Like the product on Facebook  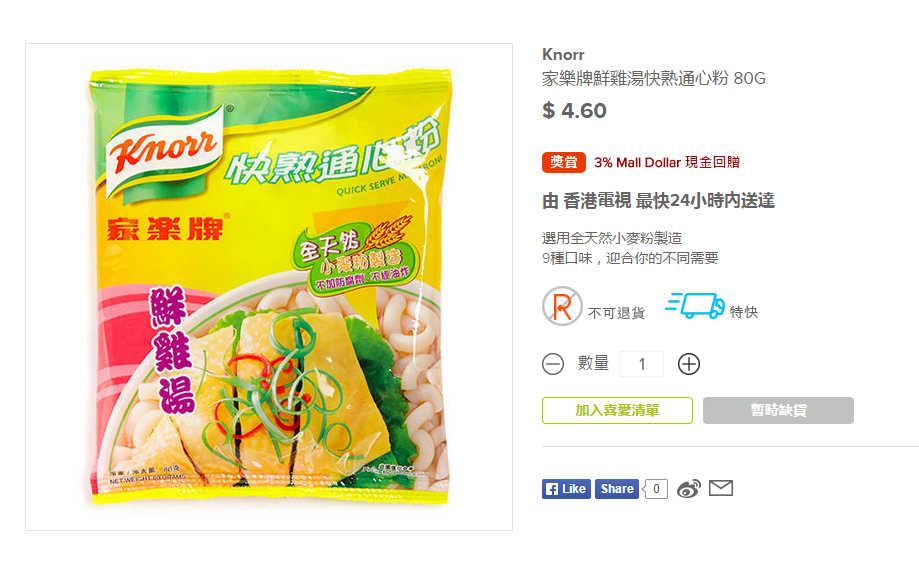[x=566, y=489]
